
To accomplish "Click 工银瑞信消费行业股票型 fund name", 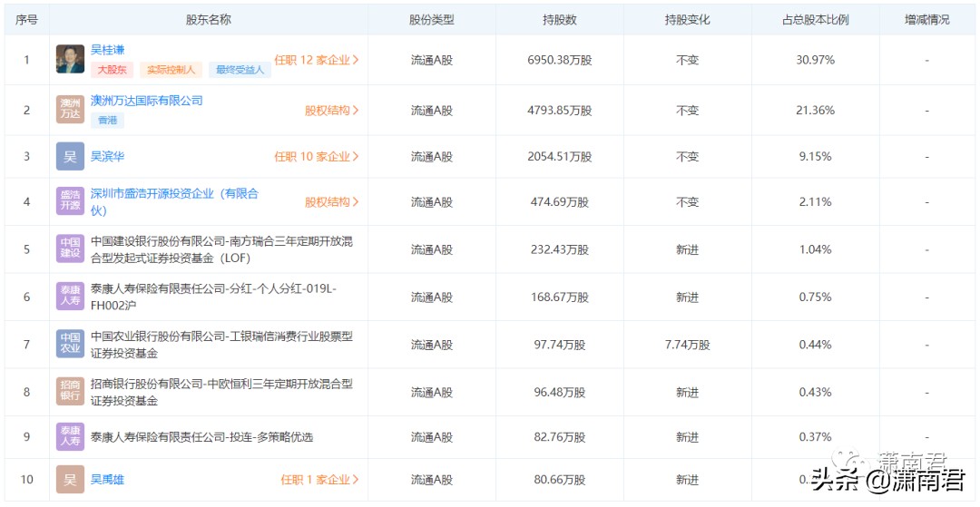I will tap(222, 345).
